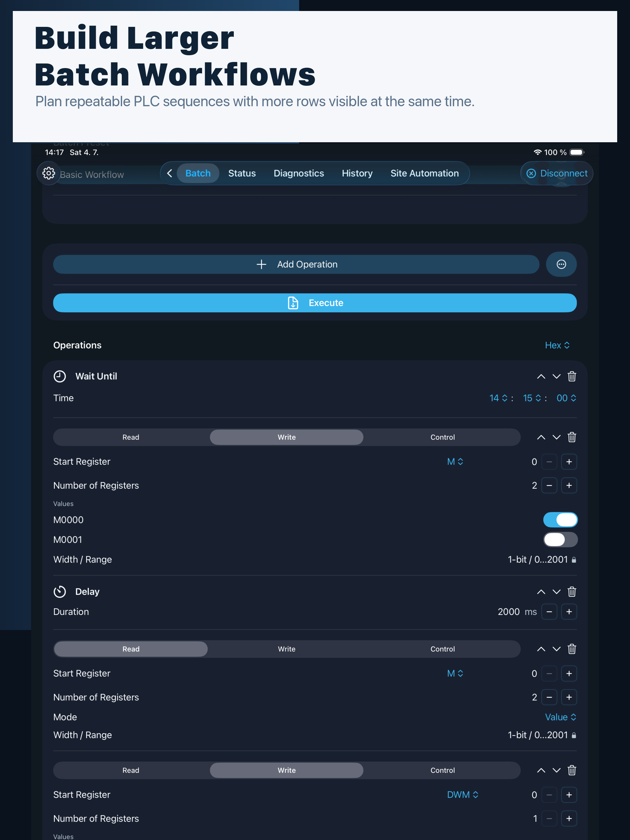Delete the Wait Until operation

click(x=571, y=376)
